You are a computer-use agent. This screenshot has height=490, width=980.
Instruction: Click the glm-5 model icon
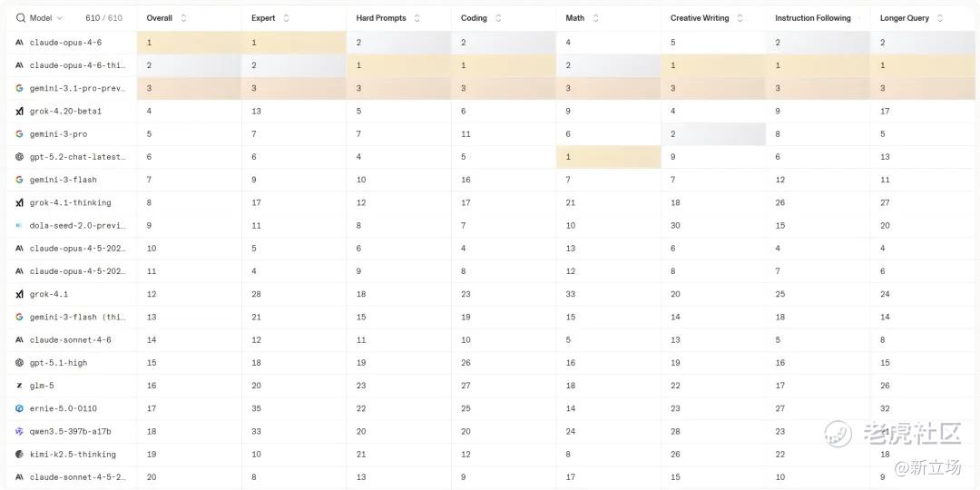coord(19,386)
